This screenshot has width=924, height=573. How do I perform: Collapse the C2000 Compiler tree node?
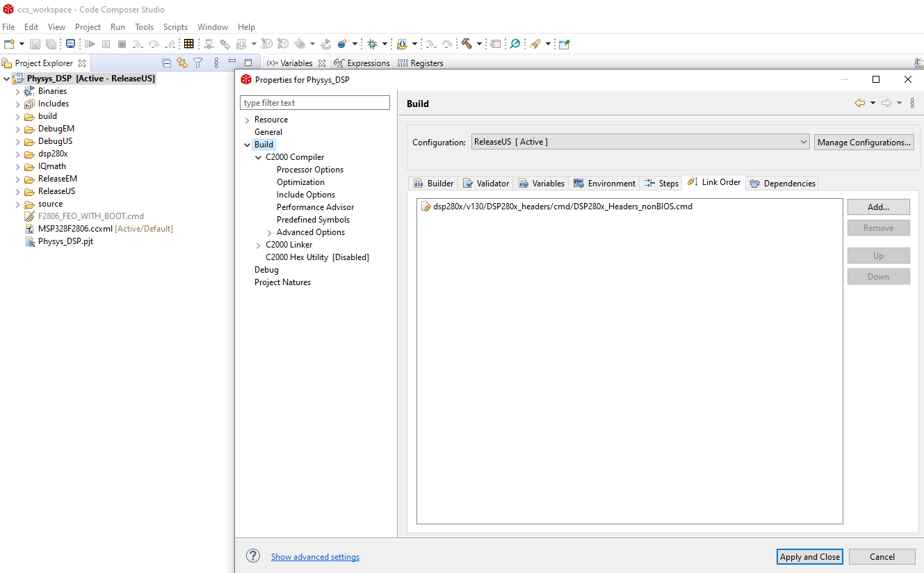(x=258, y=158)
